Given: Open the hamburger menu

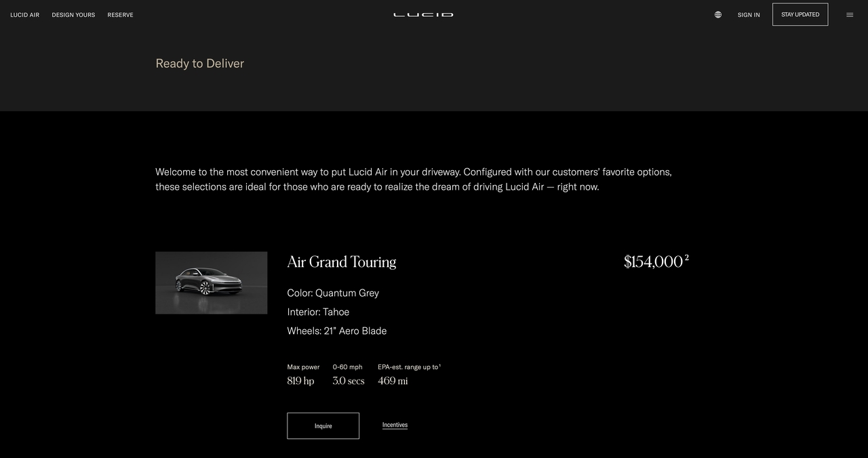Looking at the screenshot, I should 850,15.
